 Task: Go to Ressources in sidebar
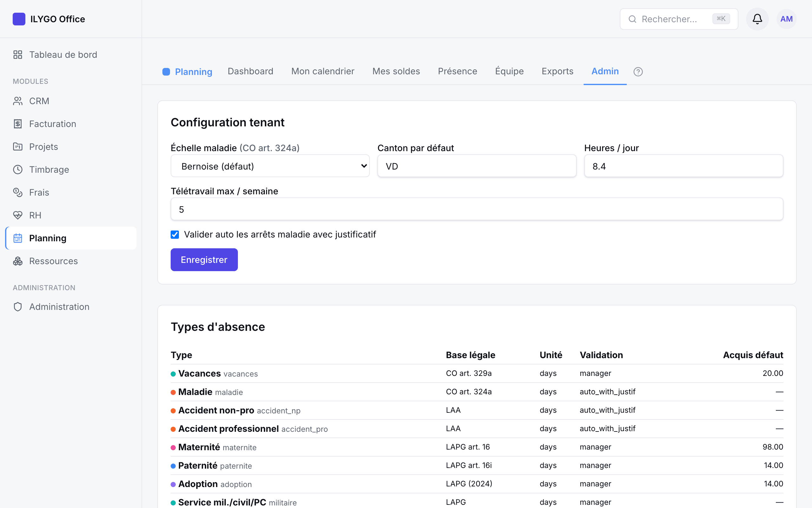point(71,261)
